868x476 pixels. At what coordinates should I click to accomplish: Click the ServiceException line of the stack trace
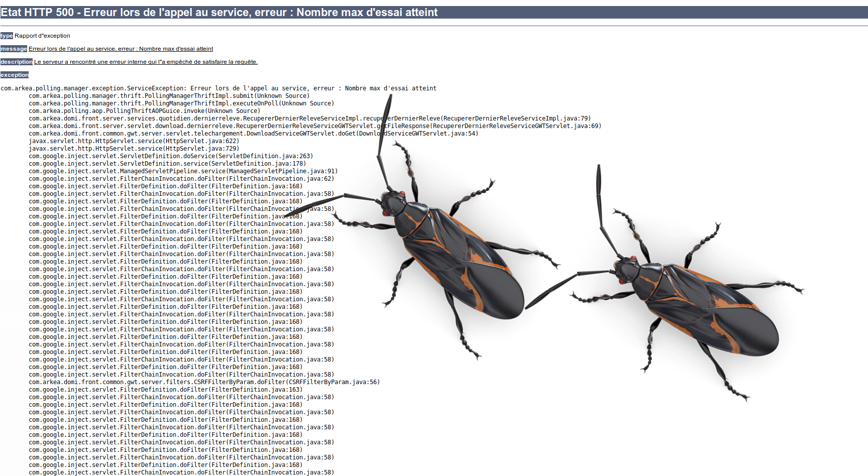tap(218, 88)
